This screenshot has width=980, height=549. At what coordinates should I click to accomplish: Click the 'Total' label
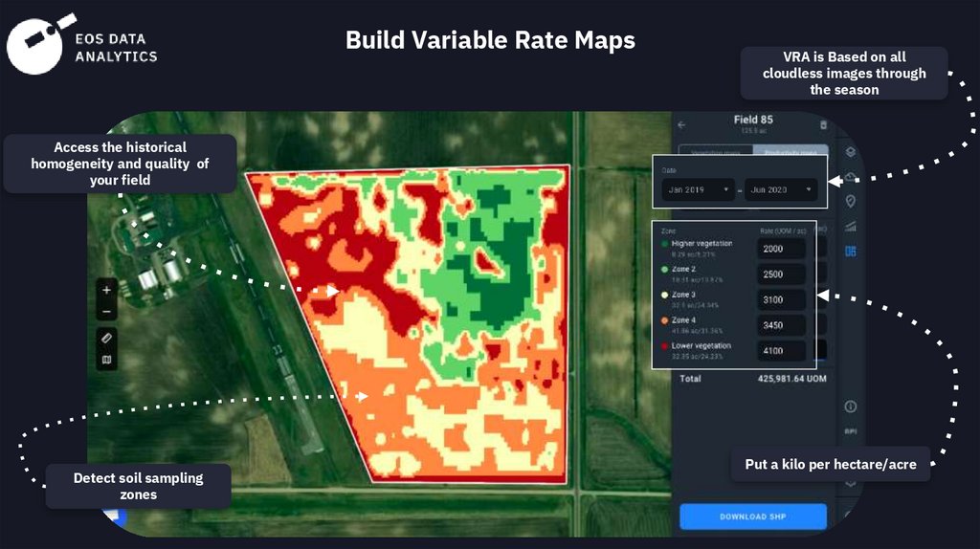tap(690, 379)
